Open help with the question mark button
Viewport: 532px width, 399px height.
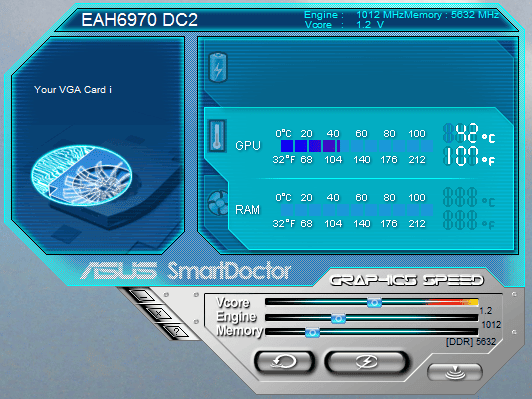click(x=176, y=331)
